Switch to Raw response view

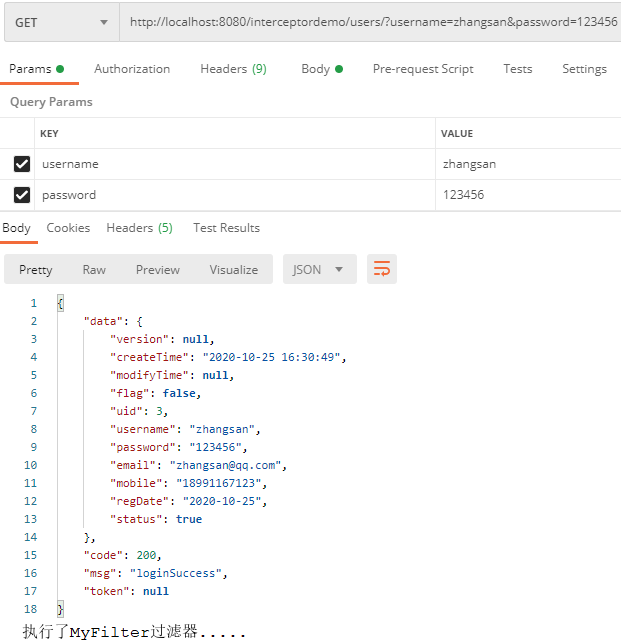94,270
